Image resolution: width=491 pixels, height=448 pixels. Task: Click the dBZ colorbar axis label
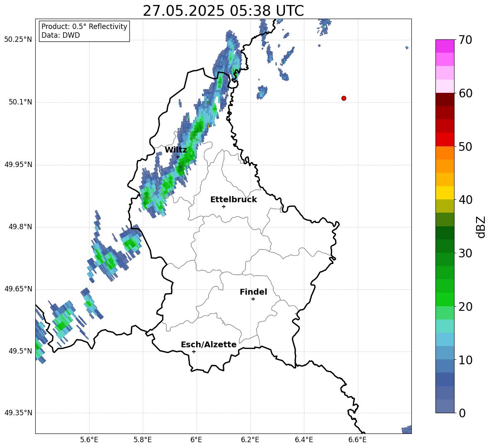(481, 227)
